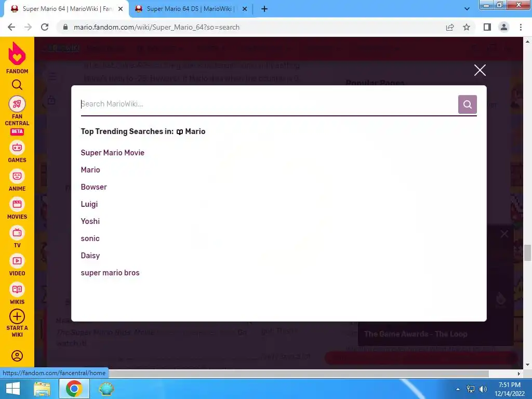Start a wiki with the plus icon
532x399 pixels.
click(17, 316)
